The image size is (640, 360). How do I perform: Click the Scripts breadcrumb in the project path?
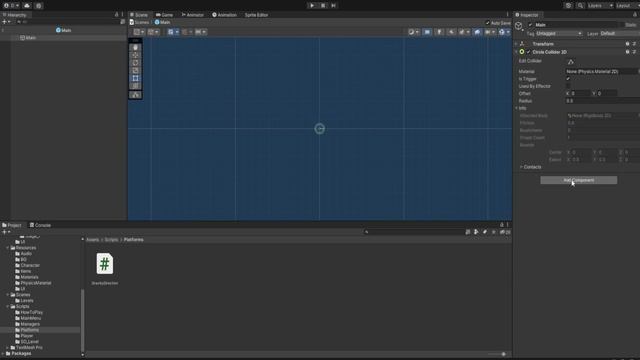click(111, 240)
